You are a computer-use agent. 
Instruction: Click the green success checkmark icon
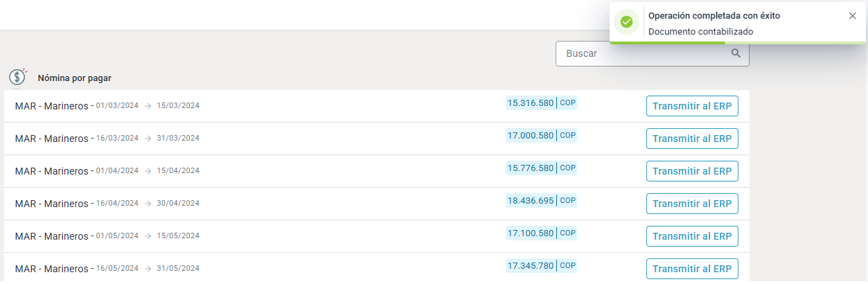tap(627, 22)
